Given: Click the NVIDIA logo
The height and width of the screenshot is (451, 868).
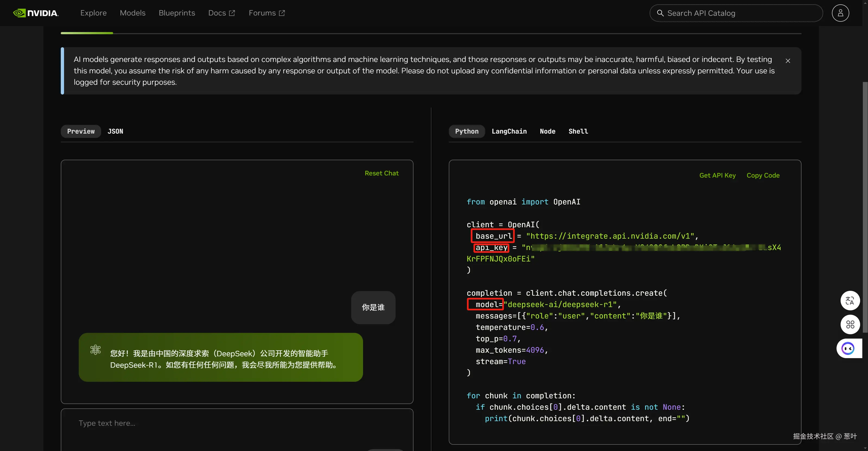Looking at the screenshot, I should pyautogui.click(x=36, y=13).
